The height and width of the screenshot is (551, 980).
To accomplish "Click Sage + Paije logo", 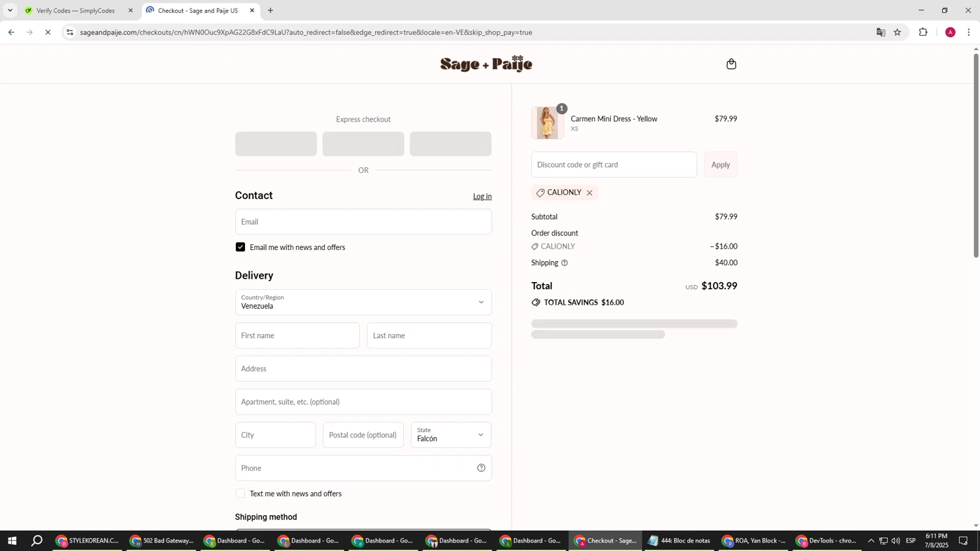I will coord(487,64).
